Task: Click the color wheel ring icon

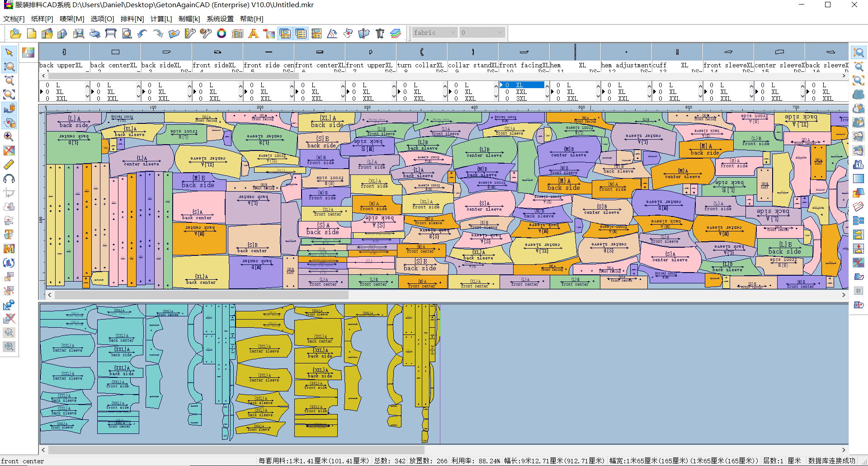Action: tap(222, 33)
